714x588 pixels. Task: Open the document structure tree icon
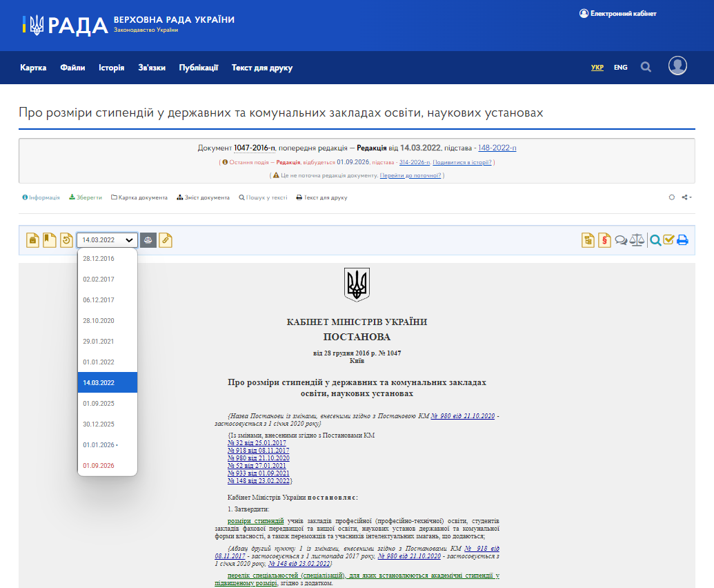pyautogui.click(x=588, y=239)
